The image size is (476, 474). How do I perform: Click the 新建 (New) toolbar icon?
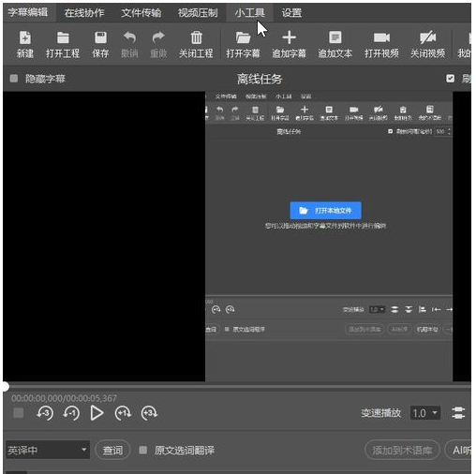click(x=24, y=44)
